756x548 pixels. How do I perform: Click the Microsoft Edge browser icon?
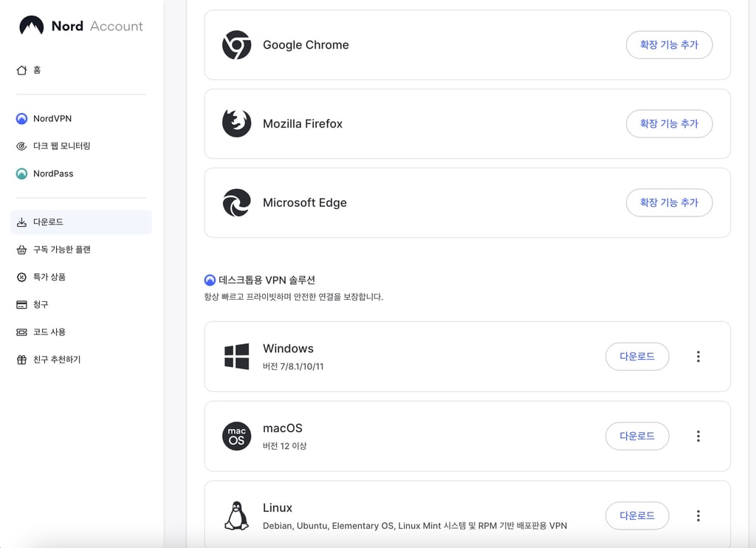click(237, 202)
